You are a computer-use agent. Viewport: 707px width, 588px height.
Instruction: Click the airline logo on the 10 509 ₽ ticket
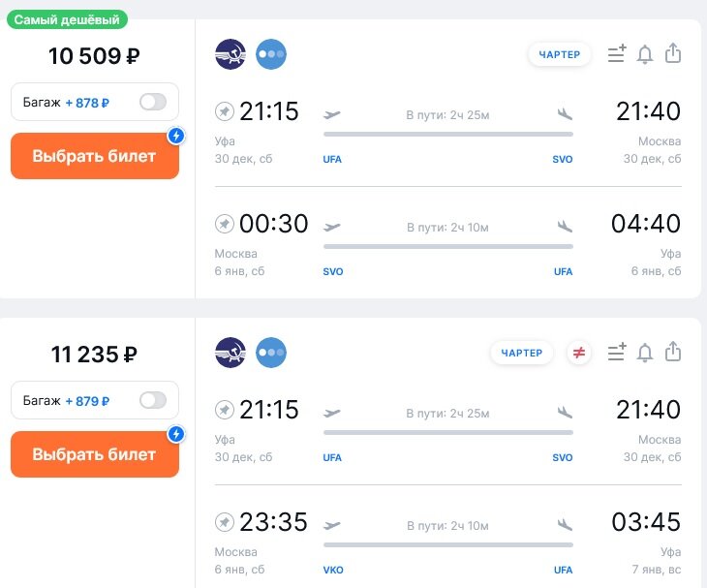[x=231, y=54]
